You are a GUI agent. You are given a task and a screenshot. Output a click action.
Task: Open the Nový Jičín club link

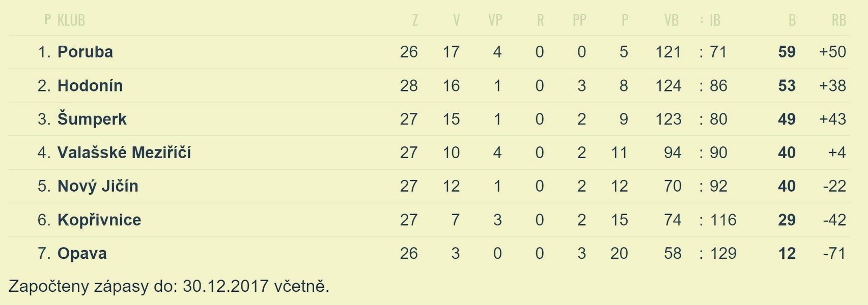click(x=98, y=186)
